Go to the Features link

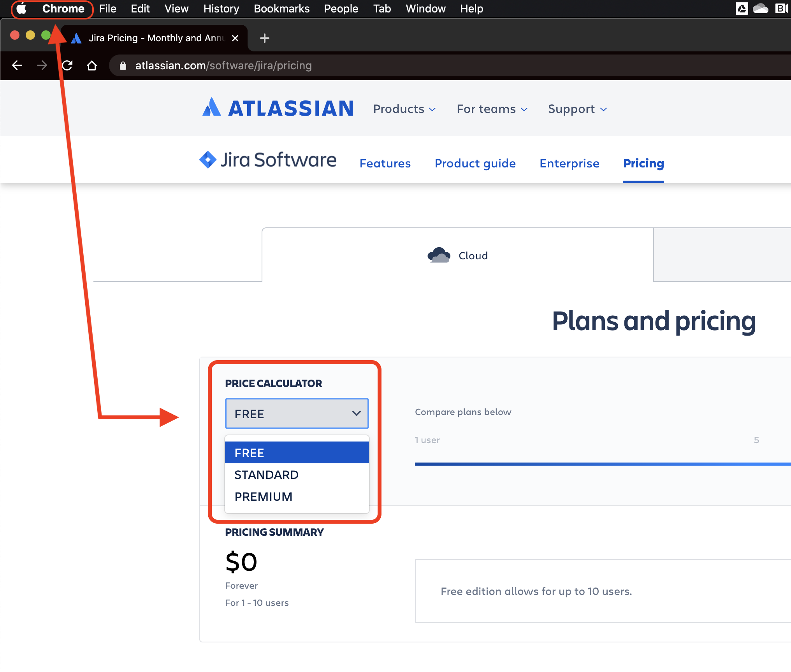385,164
